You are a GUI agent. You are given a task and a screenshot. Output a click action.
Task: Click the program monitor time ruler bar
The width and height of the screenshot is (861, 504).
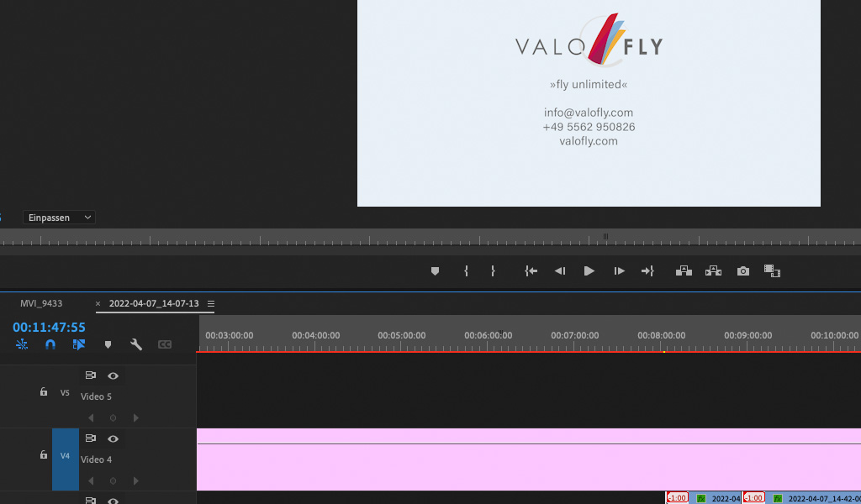430,238
